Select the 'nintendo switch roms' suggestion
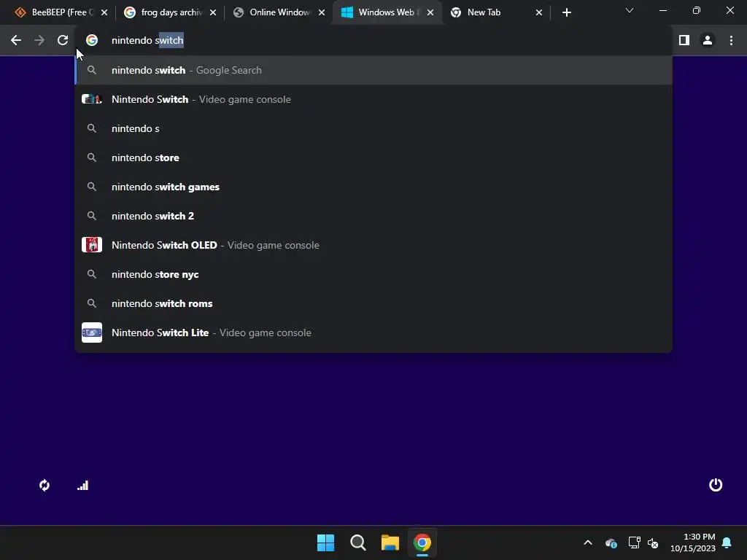Viewport: 747px width, 560px height. 373,303
